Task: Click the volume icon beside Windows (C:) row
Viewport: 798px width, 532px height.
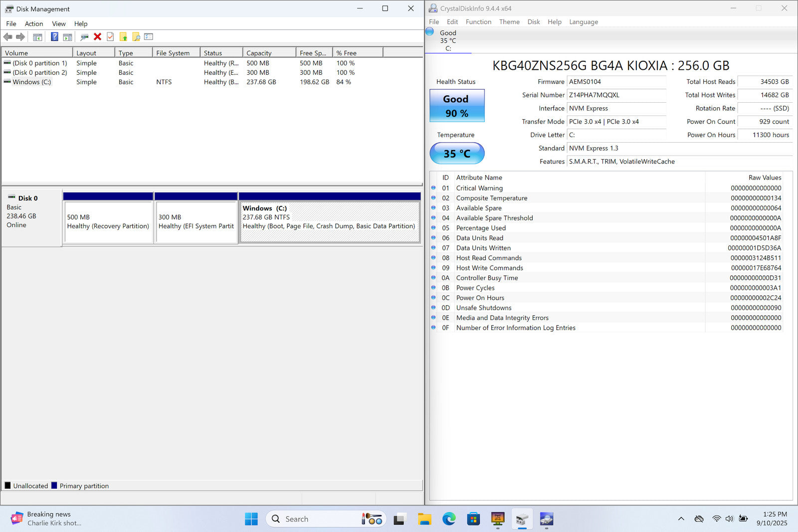Action: [x=7, y=82]
